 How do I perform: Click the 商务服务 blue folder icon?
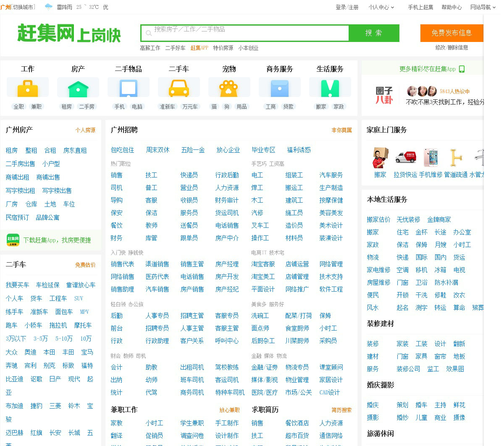280,88
